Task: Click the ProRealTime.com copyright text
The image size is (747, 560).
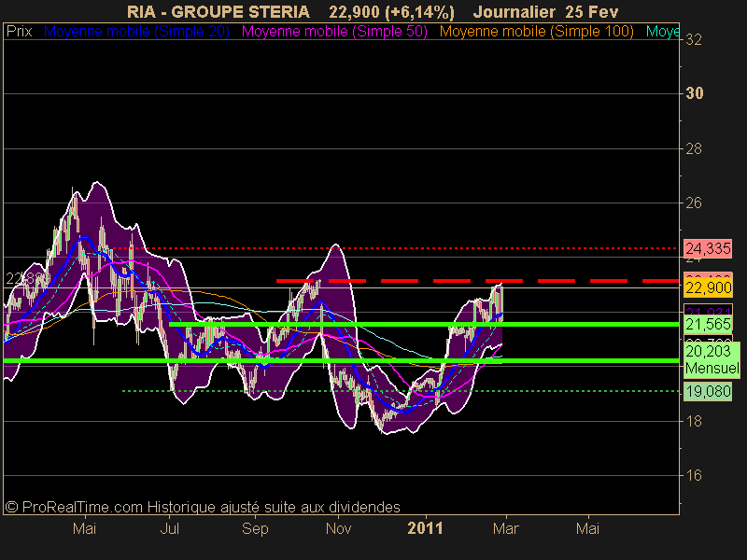Action: coord(203,507)
